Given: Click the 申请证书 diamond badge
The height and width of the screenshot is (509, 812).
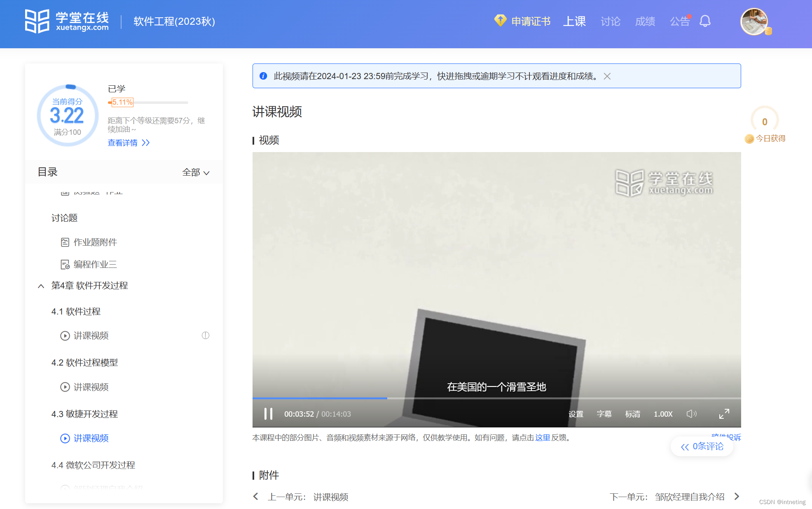Looking at the screenshot, I should point(500,21).
